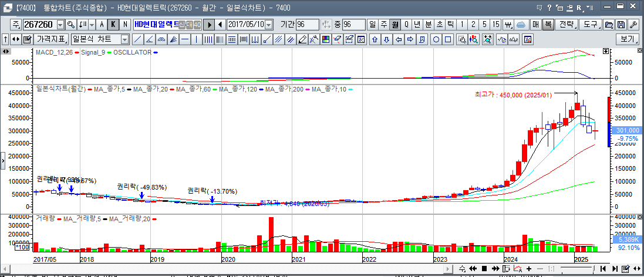Select the Fibonacci arc tool
The image size is (644, 277).
pos(161,40)
